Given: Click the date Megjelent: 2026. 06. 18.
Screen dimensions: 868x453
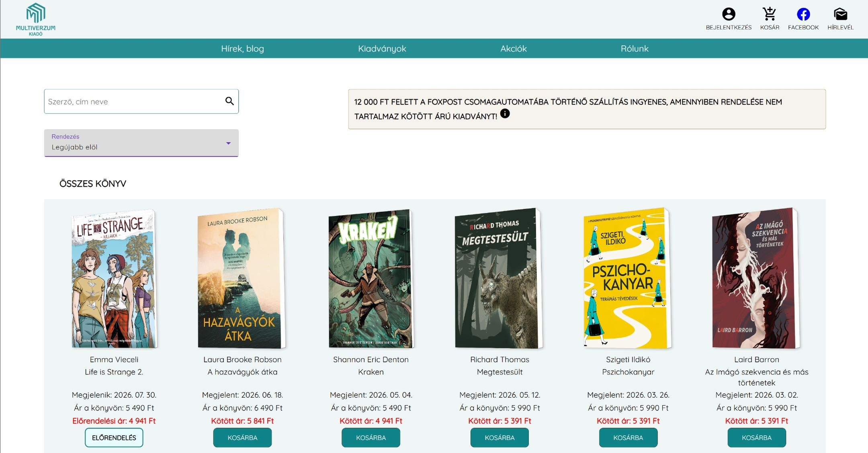Looking at the screenshot, I should coord(242,395).
